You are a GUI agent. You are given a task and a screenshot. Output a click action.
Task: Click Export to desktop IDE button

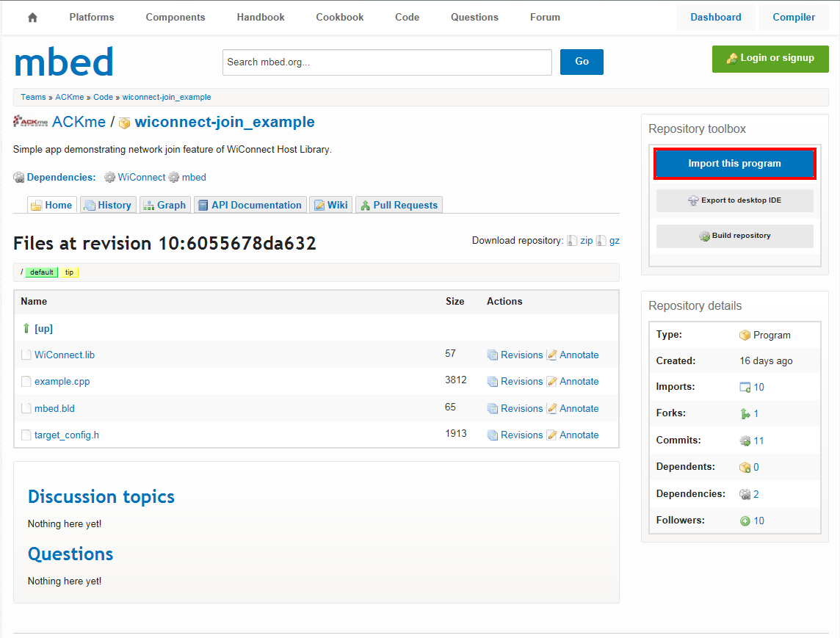point(734,200)
